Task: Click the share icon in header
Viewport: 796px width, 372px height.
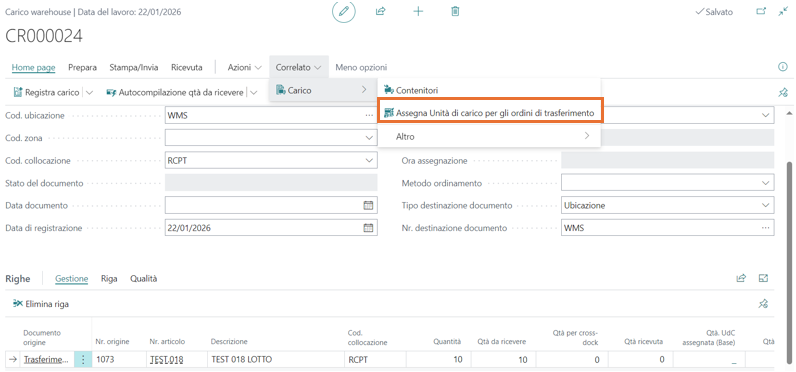Action: (x=381, y=11)
